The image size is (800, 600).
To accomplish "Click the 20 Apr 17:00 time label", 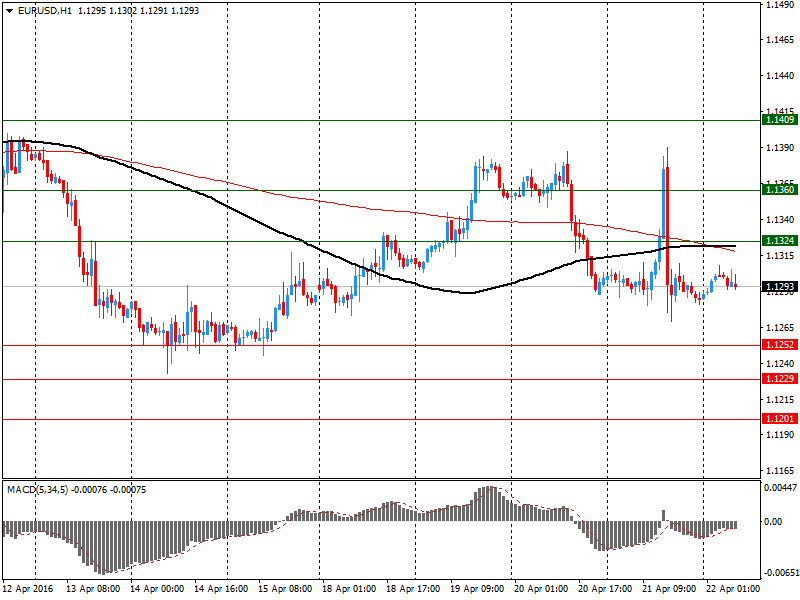I will click(x=605, y=589).
